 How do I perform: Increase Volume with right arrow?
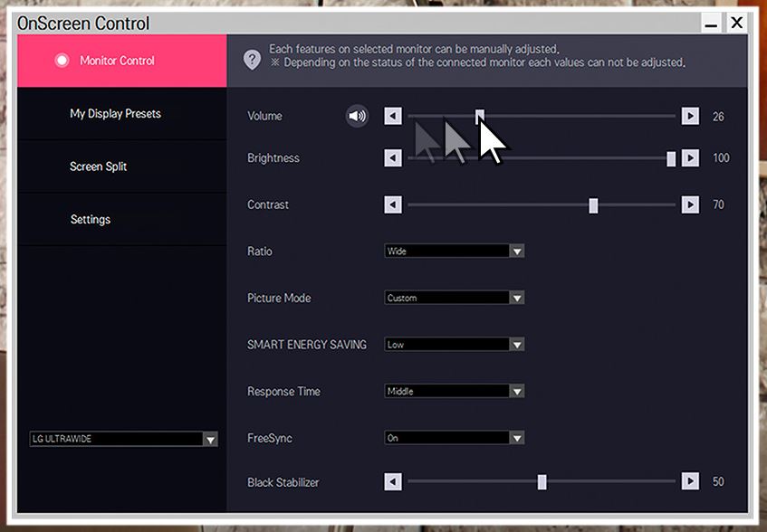(690, 117)
